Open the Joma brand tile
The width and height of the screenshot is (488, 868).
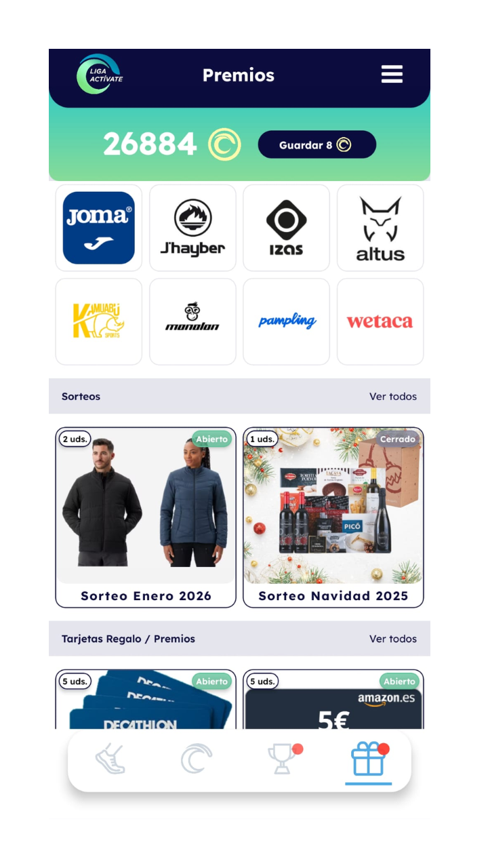pyautogui.click(x=99, y=228)
